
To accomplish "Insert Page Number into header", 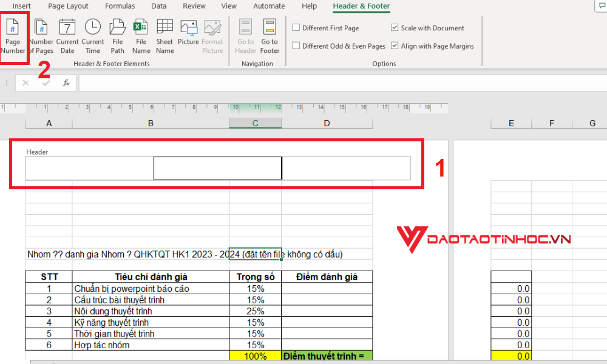I will click(x=13, y=36).
